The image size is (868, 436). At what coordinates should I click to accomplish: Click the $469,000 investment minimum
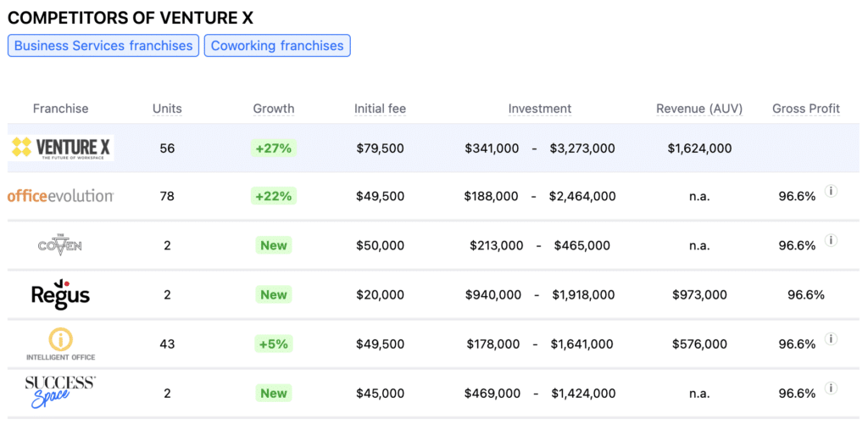pos(492,394)
